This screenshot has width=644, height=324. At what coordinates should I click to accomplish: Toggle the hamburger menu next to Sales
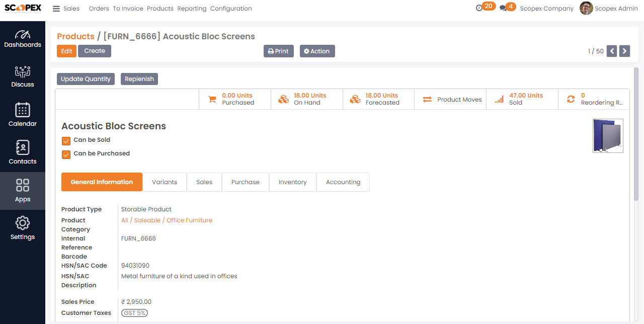tap(56, 9)
